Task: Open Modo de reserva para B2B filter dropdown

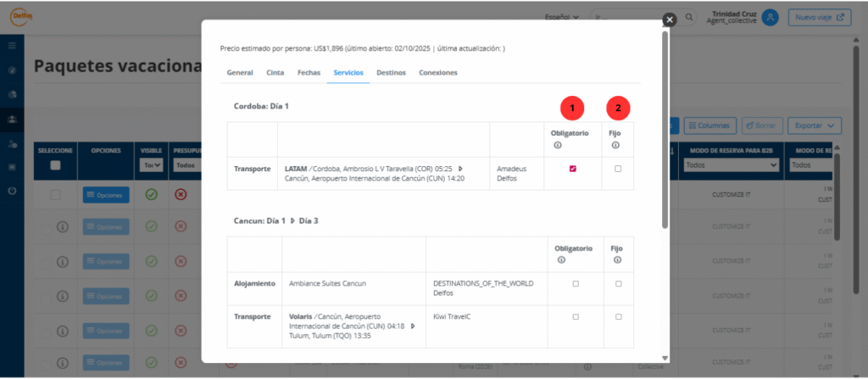Action: (x=731, y=166)
